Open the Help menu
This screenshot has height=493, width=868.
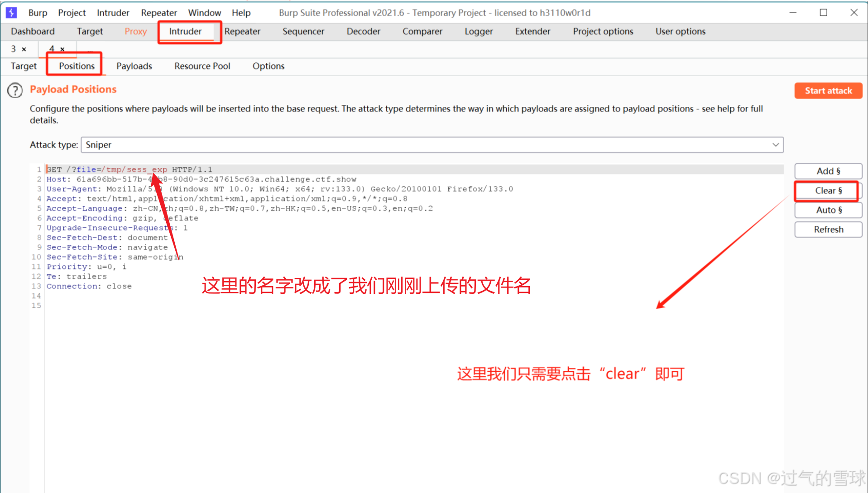pos(241,13)
